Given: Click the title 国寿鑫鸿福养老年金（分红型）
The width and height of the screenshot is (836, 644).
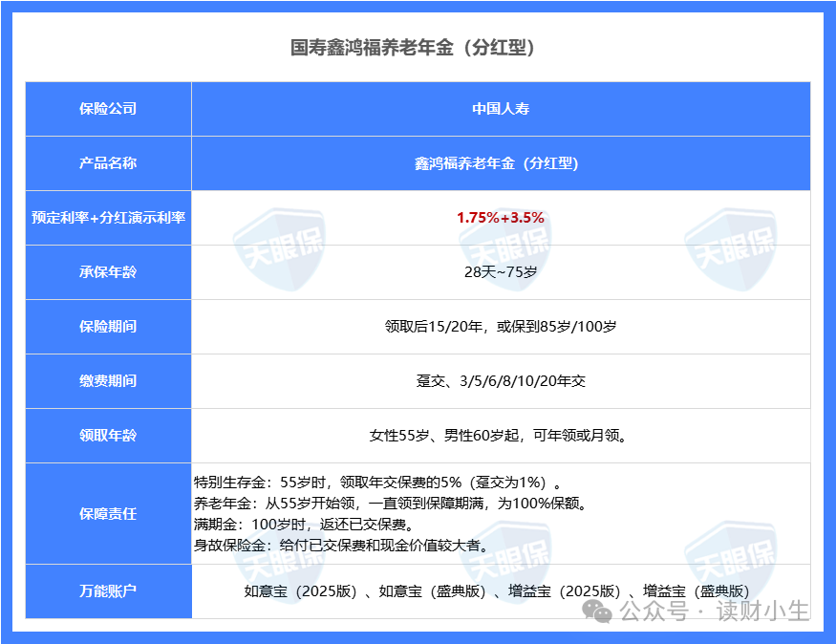Looking at the screenshot, I should (x=418, y=44).
